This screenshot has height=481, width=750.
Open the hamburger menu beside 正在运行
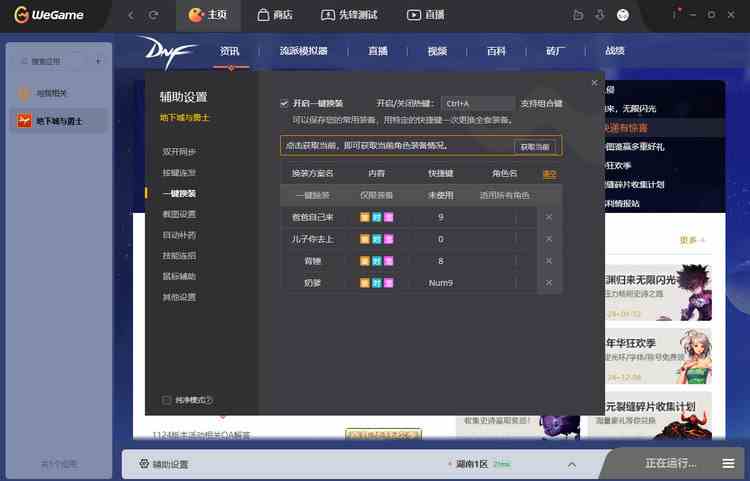(728, 463)
